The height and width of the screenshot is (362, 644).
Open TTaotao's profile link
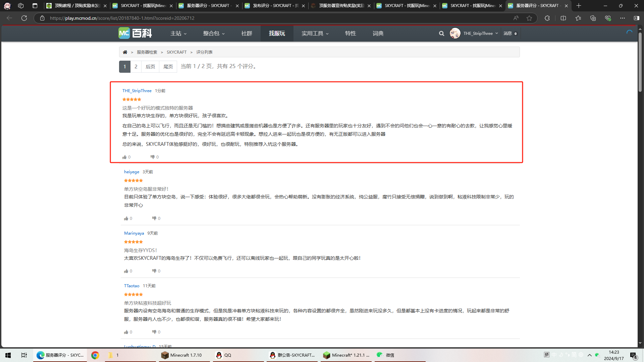131,286
